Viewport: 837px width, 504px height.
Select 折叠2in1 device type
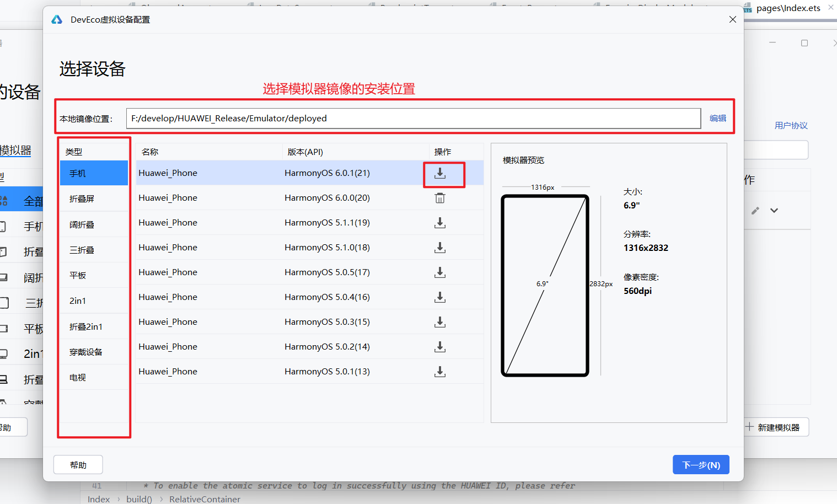point(94,326)
